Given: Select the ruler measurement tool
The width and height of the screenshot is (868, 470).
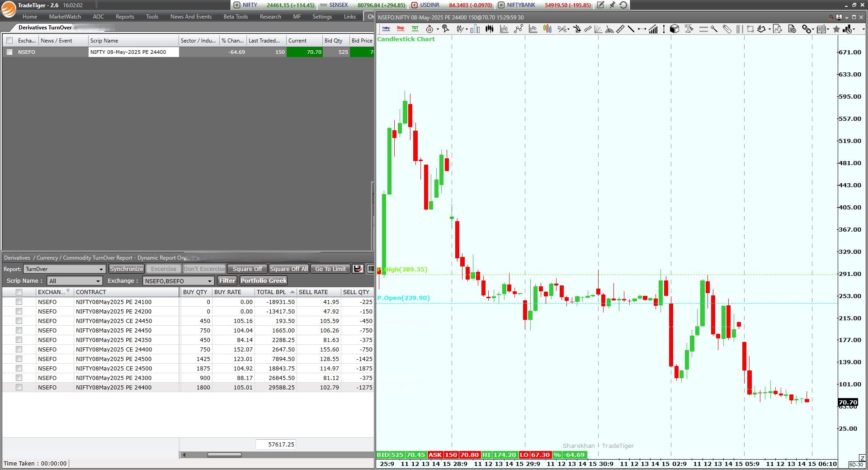Looking at the screenshot, I should (620, 29).
